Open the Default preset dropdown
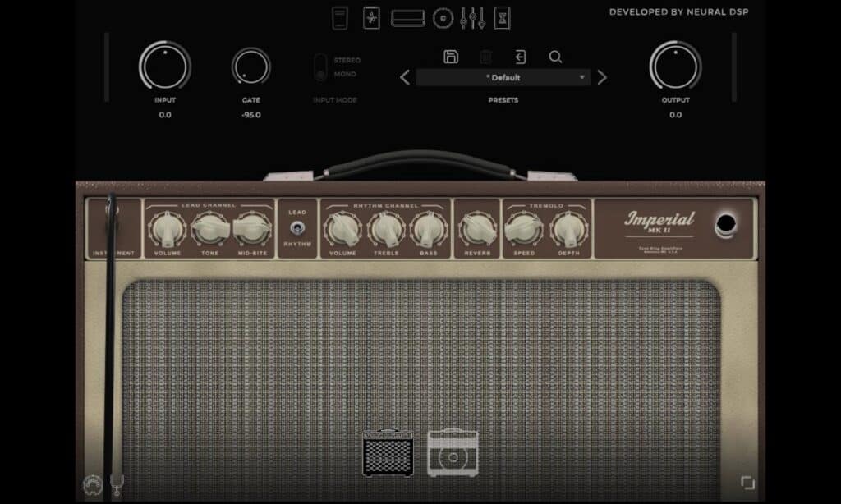The image size is (841, 504). coord(503,78)
